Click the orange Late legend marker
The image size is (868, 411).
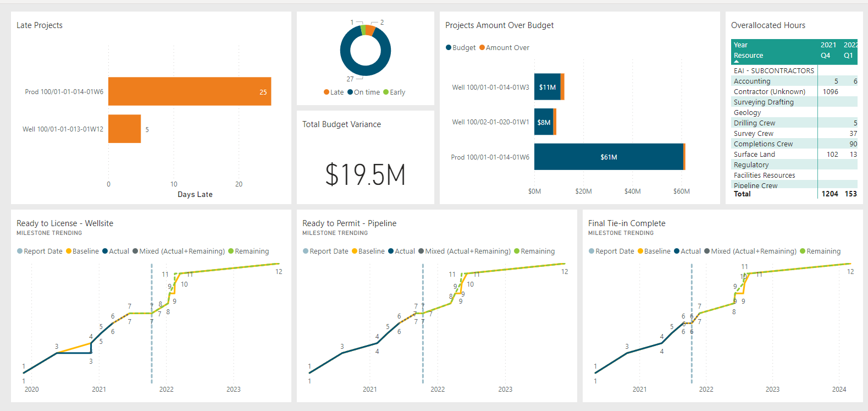tap(327, 92)
